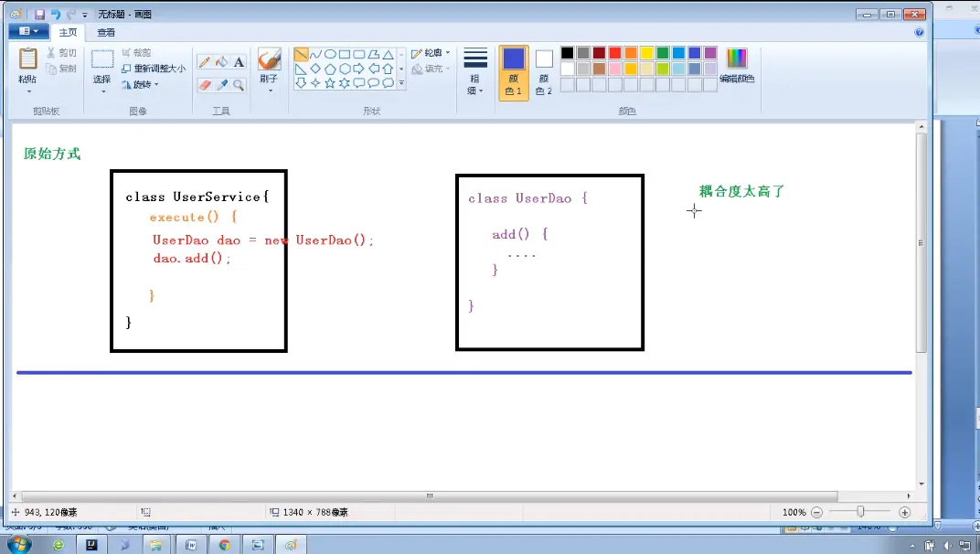
Task: Click the Save icon in title bar
Action: (39, 15)
